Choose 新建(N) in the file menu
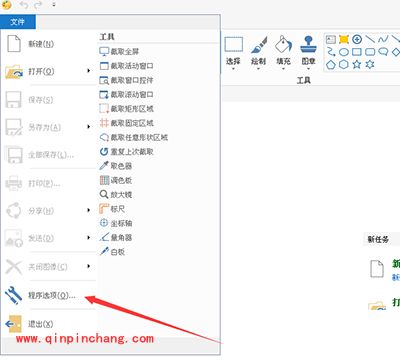 tap(48, 44)
